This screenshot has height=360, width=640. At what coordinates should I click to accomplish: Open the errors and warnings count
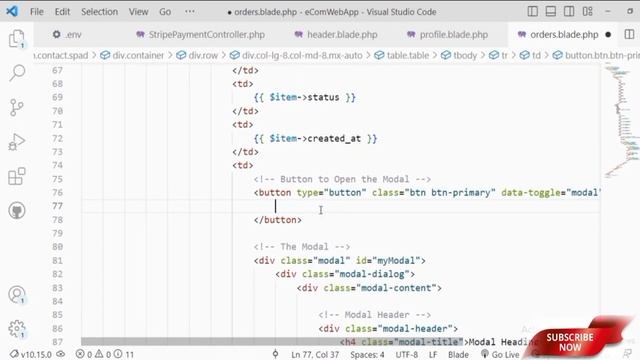coord(104,354)
